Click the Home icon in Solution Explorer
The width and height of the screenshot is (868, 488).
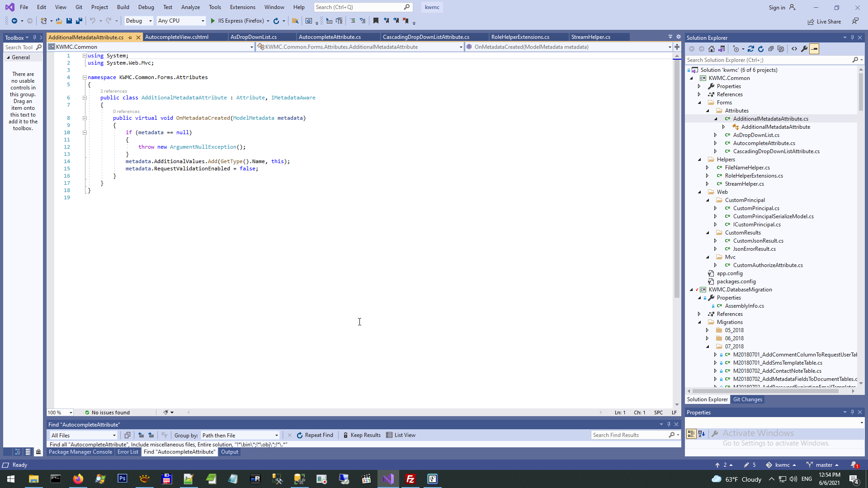712,49
